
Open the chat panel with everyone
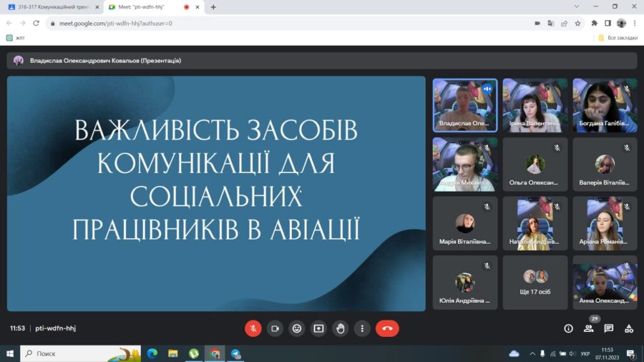[609, 328]
